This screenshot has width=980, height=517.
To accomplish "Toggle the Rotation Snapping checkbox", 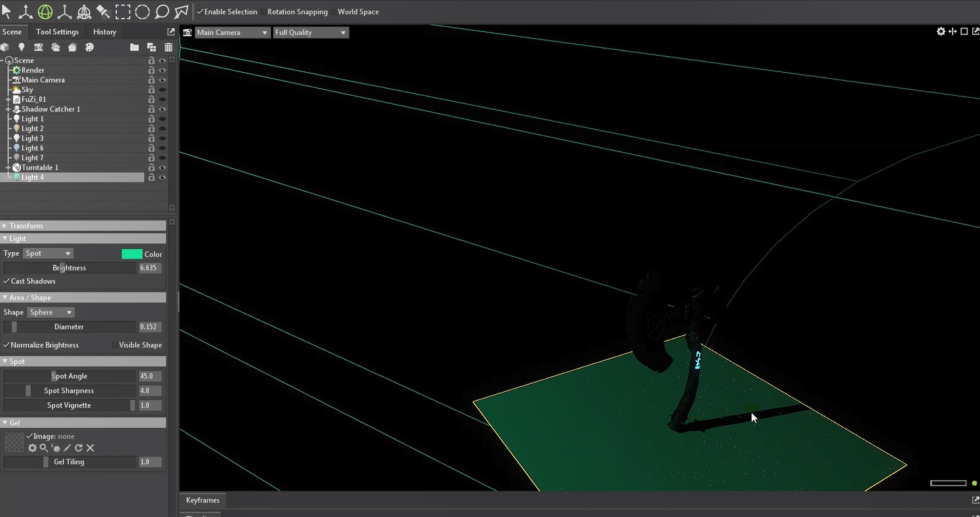I will [x=263, y=12].
